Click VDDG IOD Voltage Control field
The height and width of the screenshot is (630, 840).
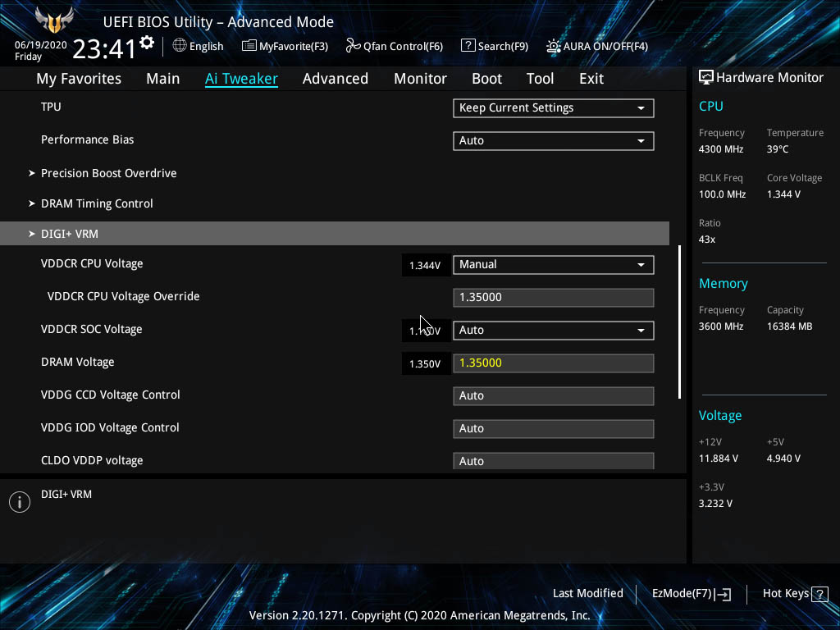(554, 428)
